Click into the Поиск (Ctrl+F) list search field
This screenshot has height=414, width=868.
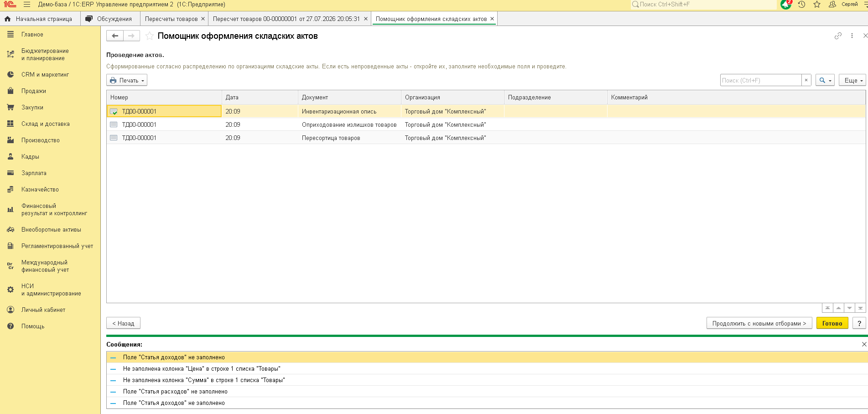tap(761, 80)
